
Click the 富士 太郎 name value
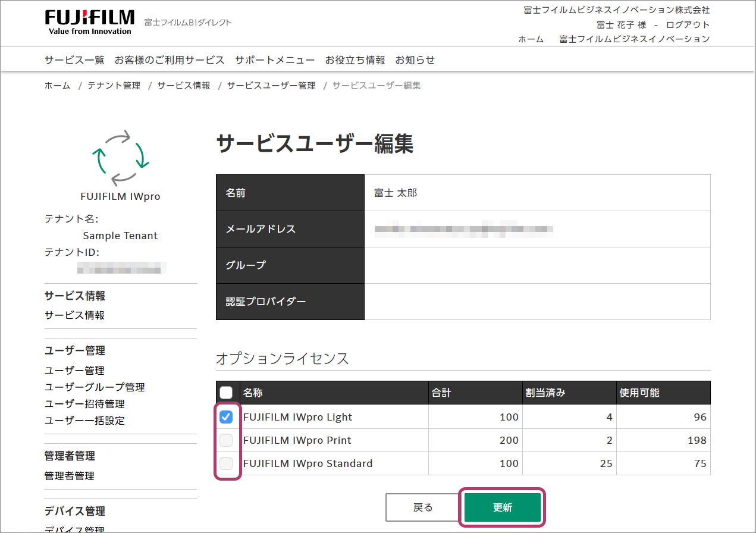[x=396, y=193]
